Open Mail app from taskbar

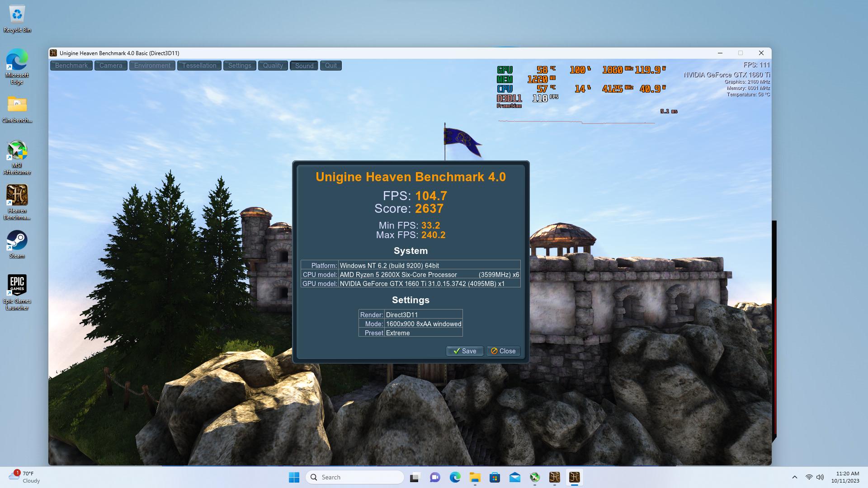(x=514, y=477)
